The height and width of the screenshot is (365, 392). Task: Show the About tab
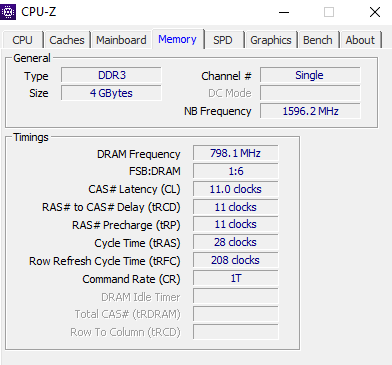[x=360, y=40]
